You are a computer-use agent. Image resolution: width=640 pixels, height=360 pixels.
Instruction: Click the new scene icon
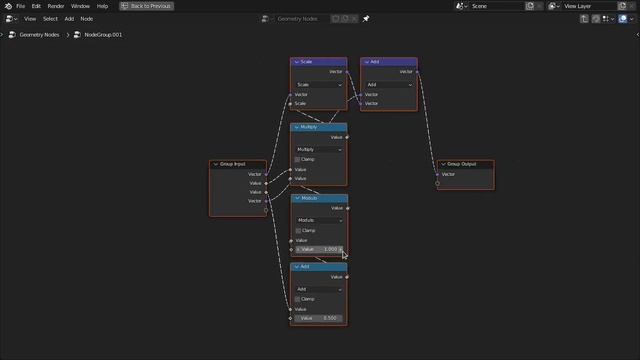coord(530,6)
